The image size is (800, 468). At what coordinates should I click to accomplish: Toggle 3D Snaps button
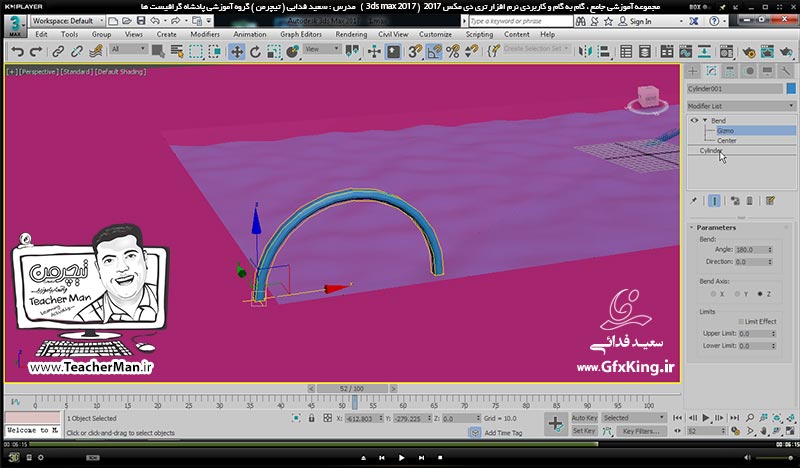click(x=415, y=52)
